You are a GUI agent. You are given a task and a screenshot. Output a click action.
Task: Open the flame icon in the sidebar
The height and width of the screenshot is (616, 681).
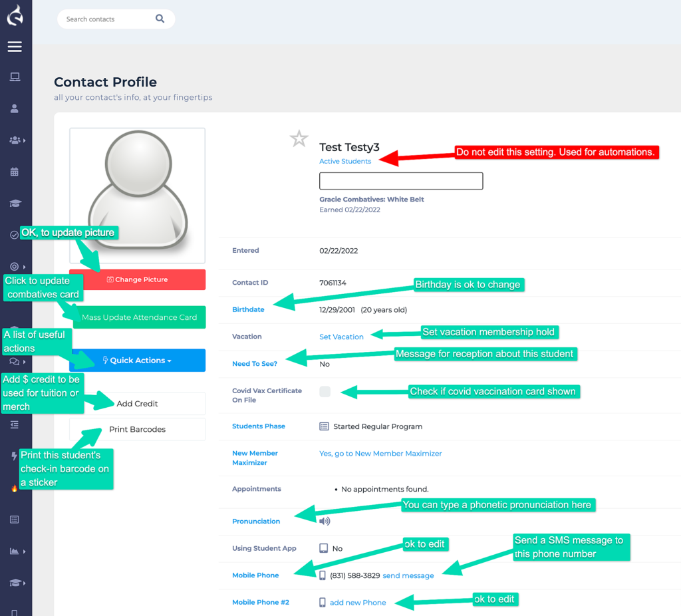[x=15, y=488]
